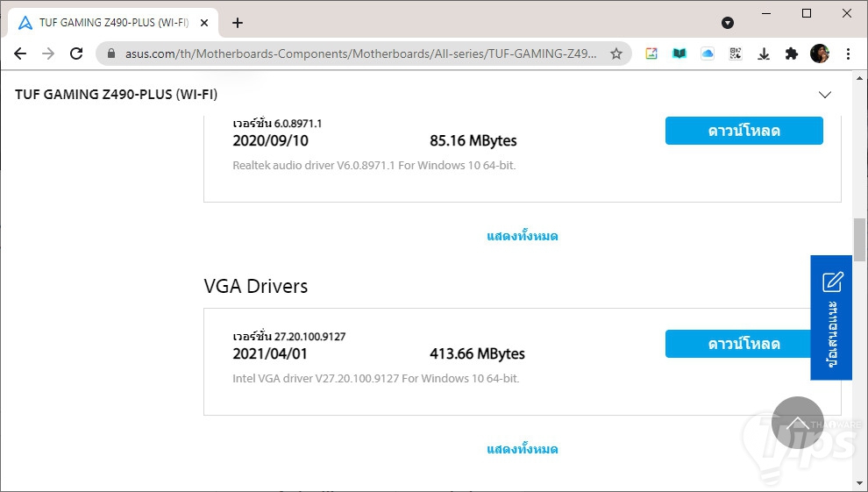Expand the TUF GAMING Z490-PLUS header chevron
The image size is (868, 492).
[x=824, y=95]
